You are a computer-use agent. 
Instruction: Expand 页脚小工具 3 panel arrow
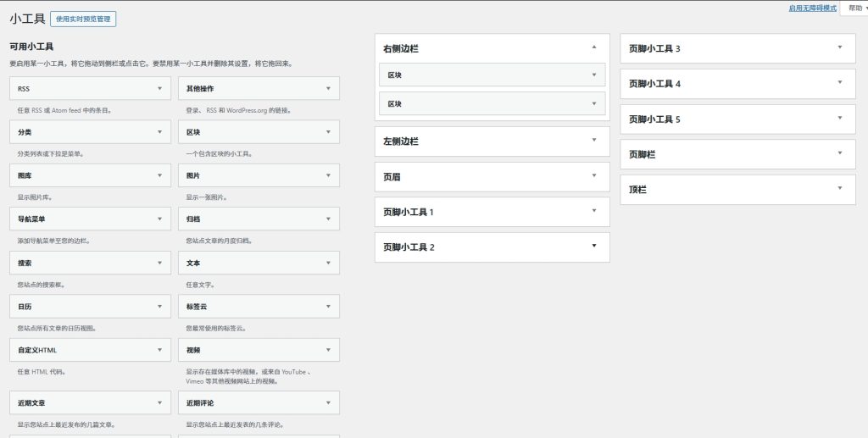click(840, 47)
